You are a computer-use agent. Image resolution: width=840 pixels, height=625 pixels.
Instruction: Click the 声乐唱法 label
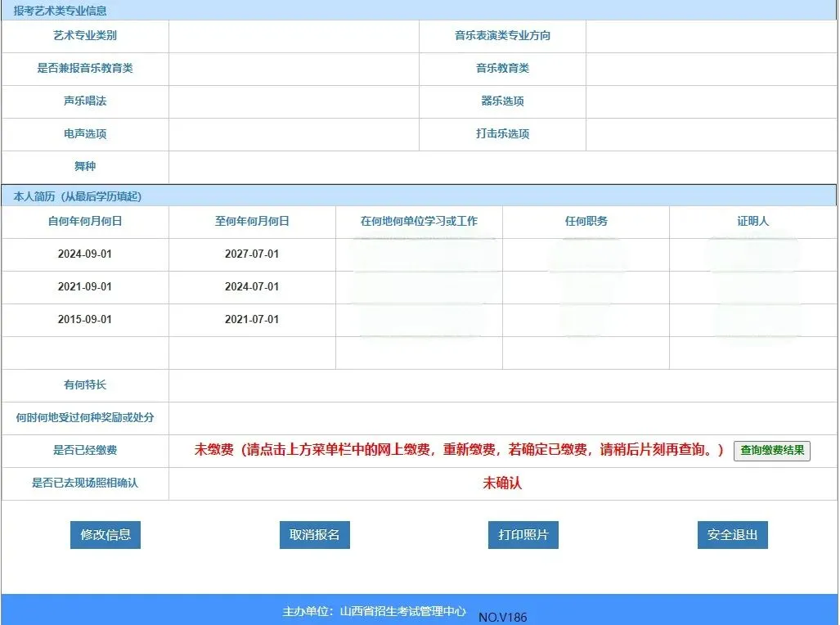pos(84,101)
